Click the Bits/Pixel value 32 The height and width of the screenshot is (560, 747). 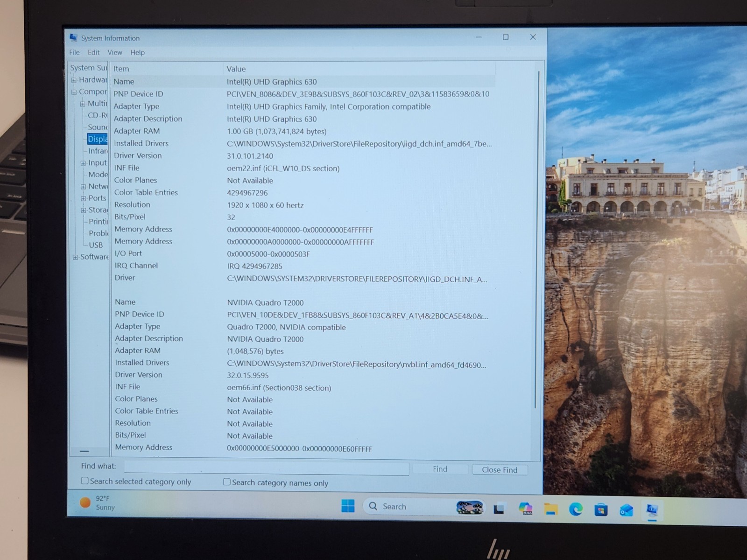[231, 217]
